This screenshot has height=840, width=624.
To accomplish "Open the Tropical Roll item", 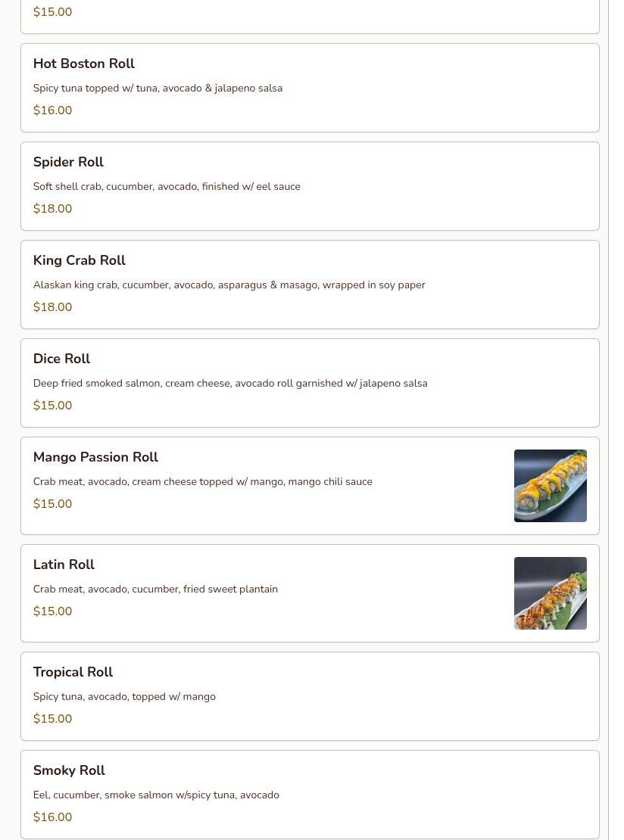I will pos(310,696).
